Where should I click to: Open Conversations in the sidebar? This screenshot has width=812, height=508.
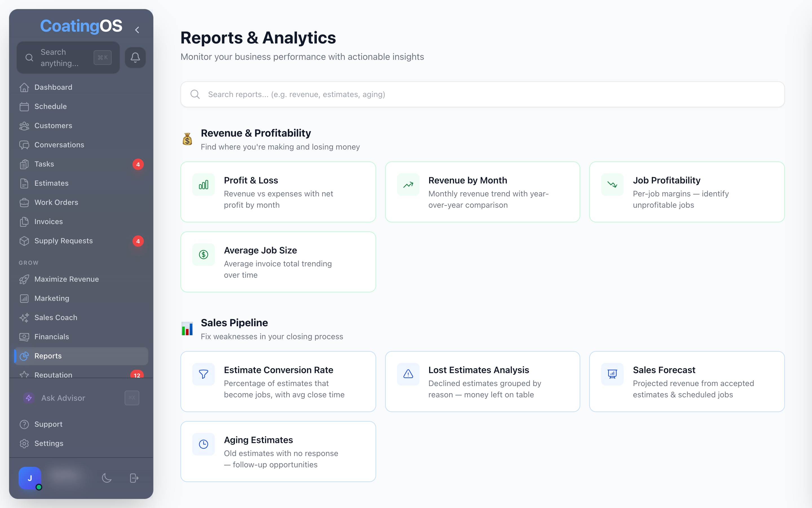coord(81,145)
